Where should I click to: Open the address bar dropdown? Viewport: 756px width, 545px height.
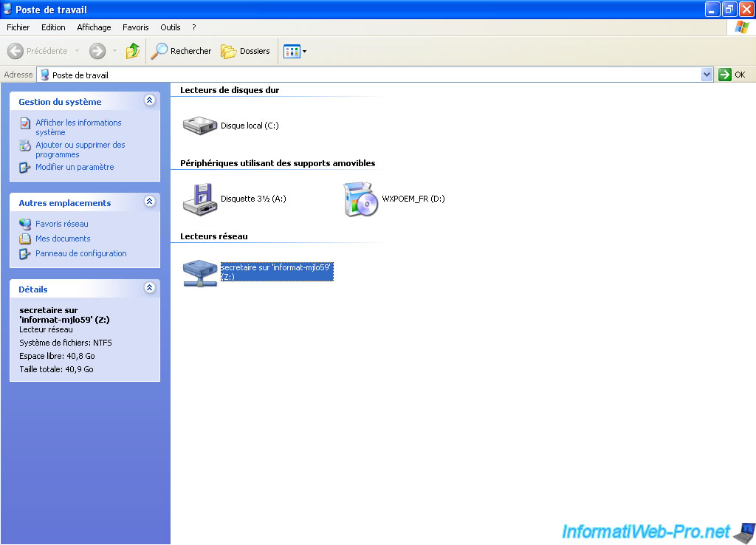pyautogui.click(x=706, y=75)
